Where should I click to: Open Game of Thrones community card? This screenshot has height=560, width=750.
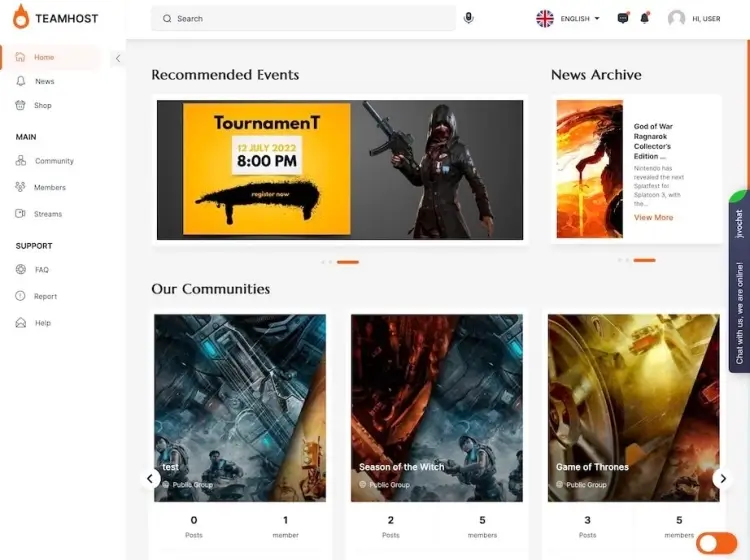click(633, 408)
